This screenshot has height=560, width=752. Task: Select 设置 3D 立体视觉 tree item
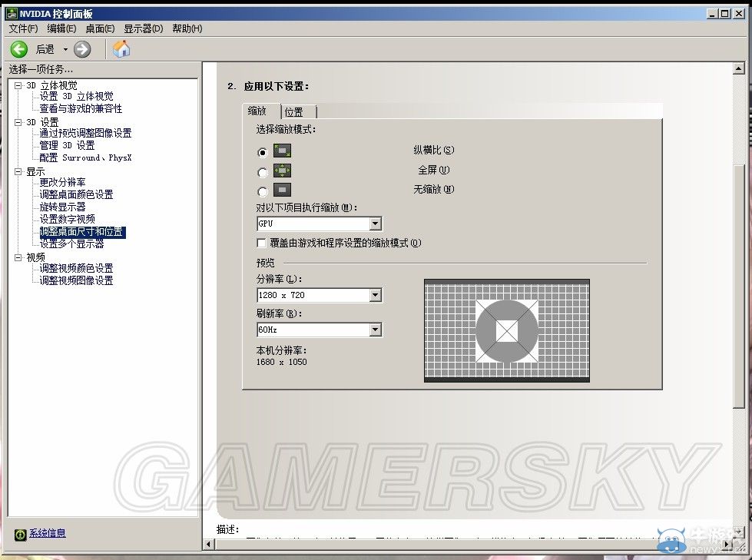pyautogui.click(x=76, y=96)
